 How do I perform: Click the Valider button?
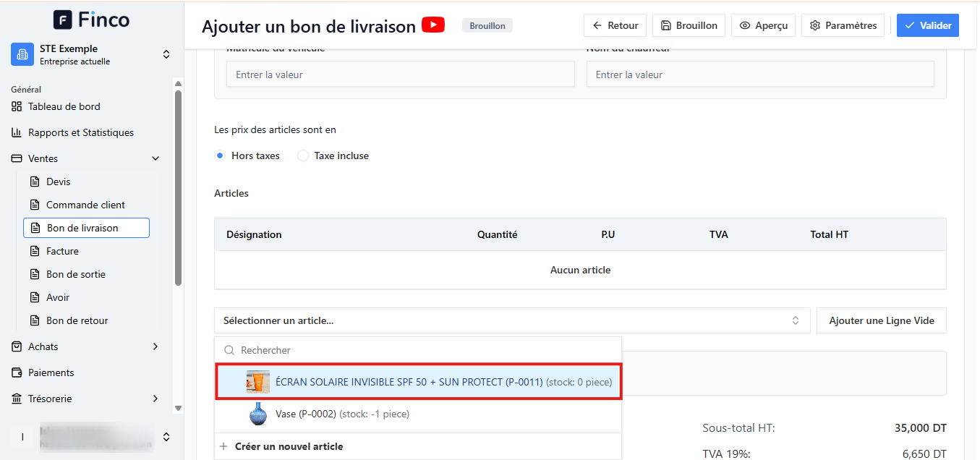[x=928, y=25]
